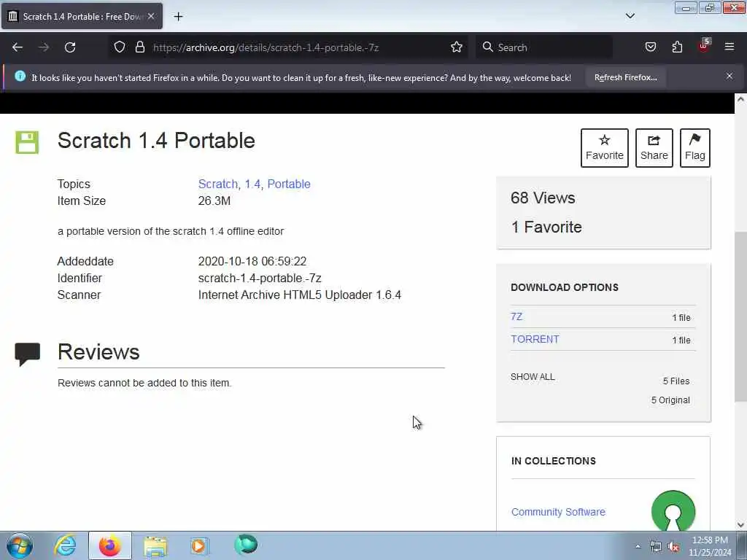This screenshot has height=560, width=747.
Task: Open Windows Media Player from taskbar
Action: (x=198, y=545)
